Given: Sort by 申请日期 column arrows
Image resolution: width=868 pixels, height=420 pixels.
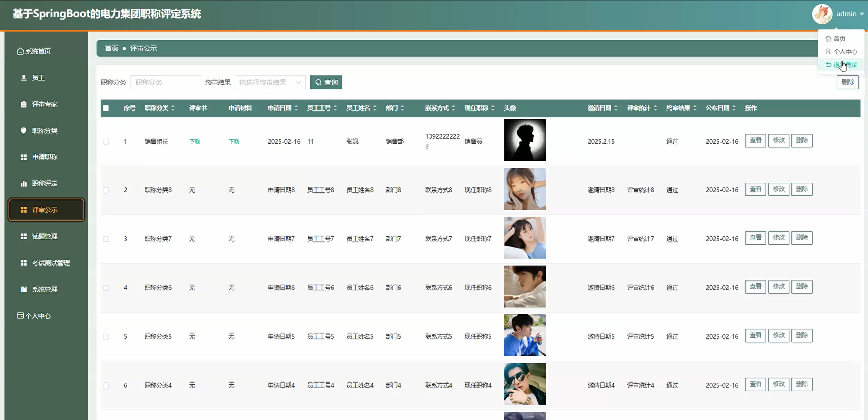Looking at the screenshot, I should click(296, 108).
